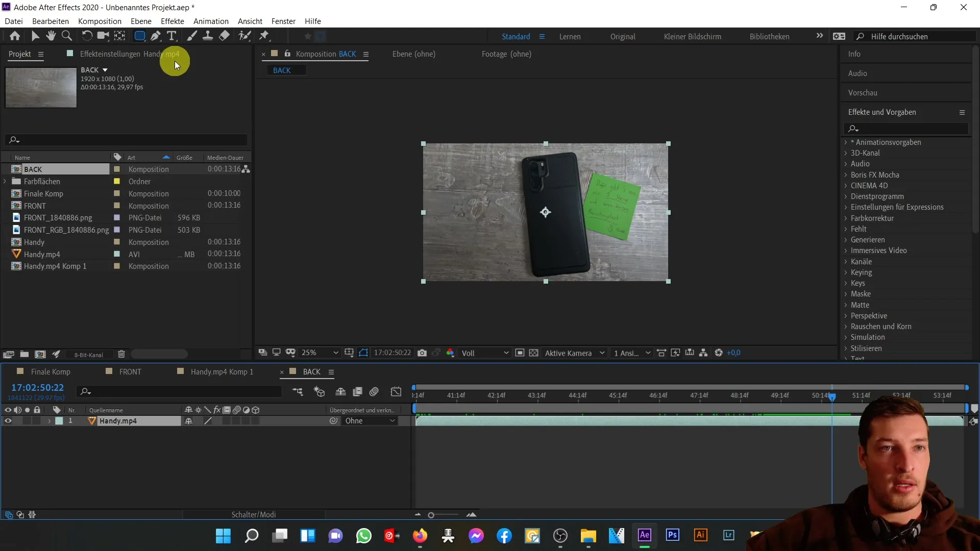Select the Rotation tool in toolbar
This screenshot has height=551, width=980.
[x=86, y=36]
